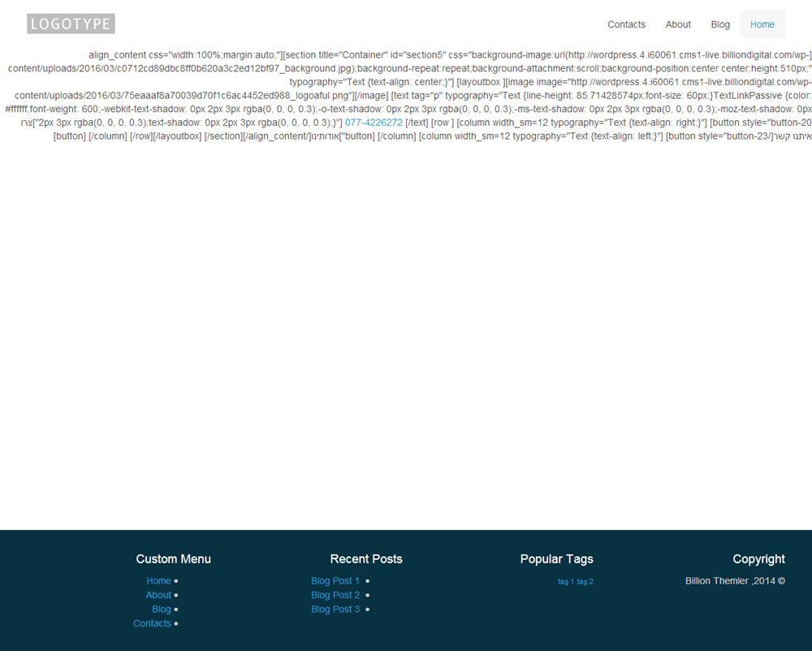Open Blog from the header menu

tap(720, 24)
